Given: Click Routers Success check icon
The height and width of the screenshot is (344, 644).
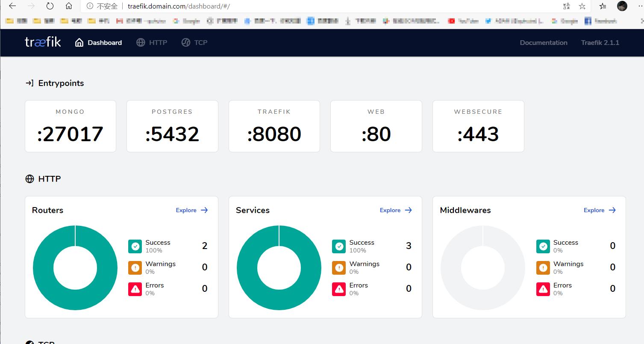Looking at the screenshot, I should [x=135, y=246].
